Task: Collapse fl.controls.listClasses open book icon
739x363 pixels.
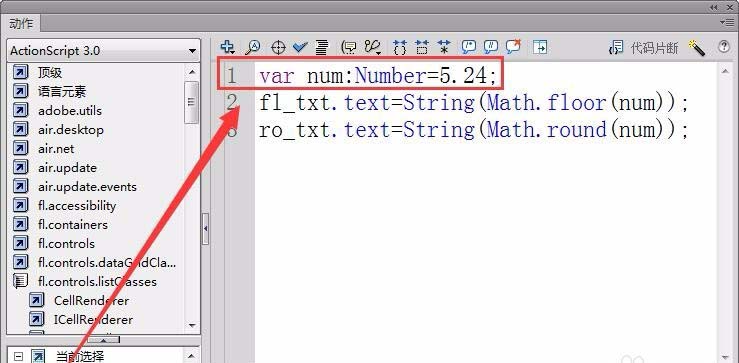Action: [x=20, y=281]
